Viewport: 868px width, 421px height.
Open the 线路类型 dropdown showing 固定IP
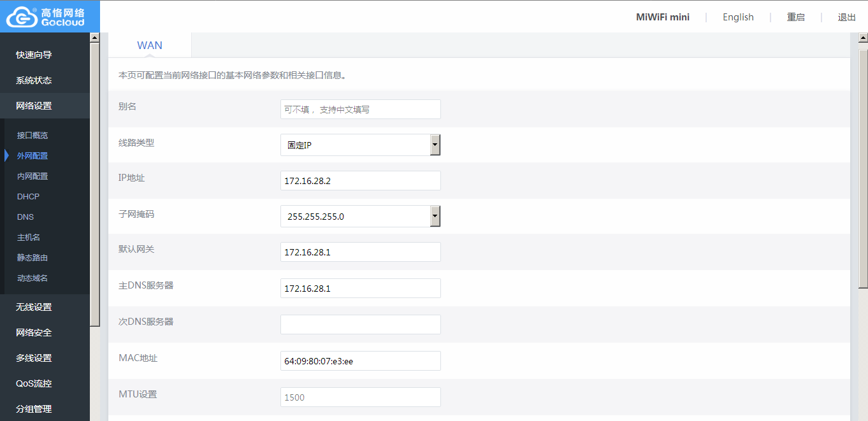(x=361, y=145)
